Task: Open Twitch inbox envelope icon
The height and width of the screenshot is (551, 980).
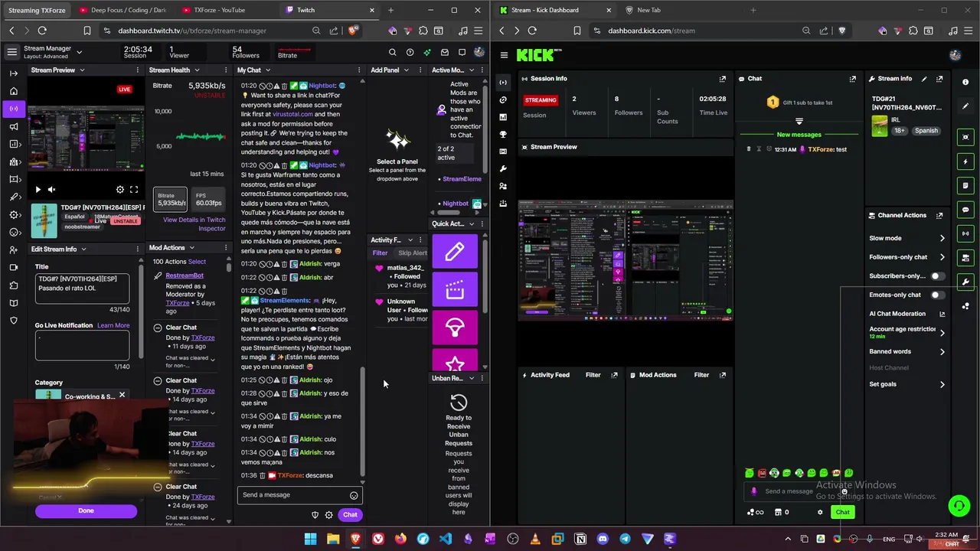Action: 445,52
